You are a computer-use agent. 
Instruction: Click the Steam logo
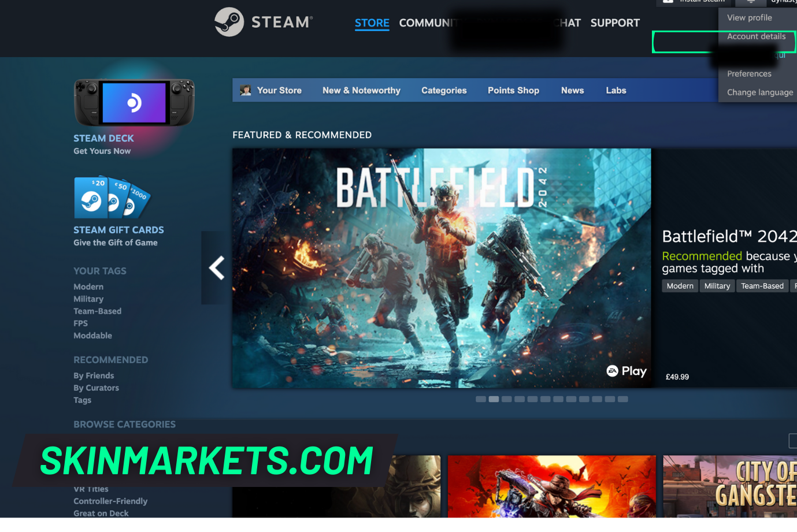click(264, 22)
